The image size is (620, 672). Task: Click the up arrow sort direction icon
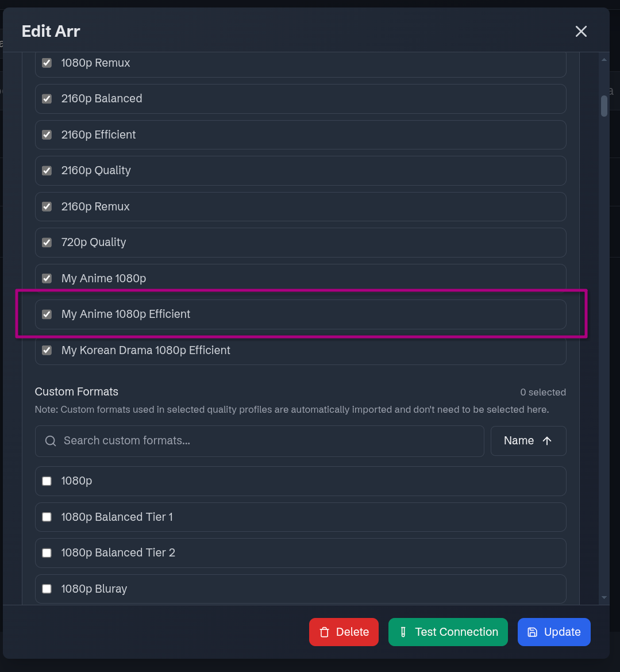[547, 441]
